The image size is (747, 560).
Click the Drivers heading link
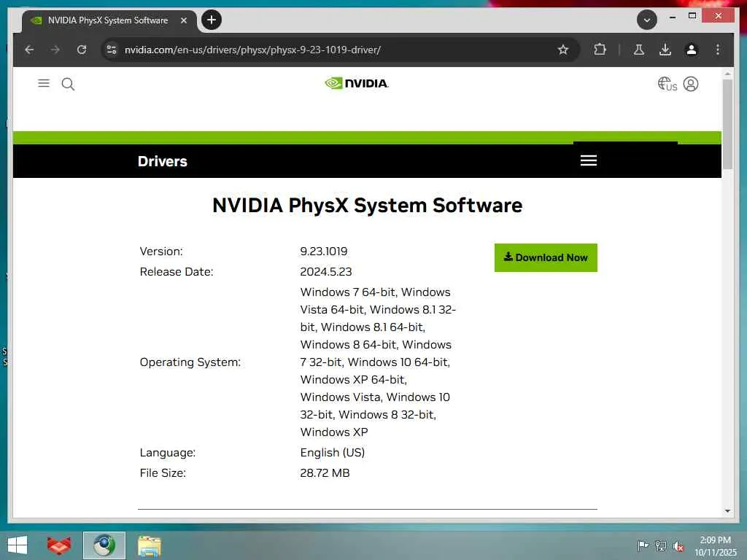click(163, 161)
